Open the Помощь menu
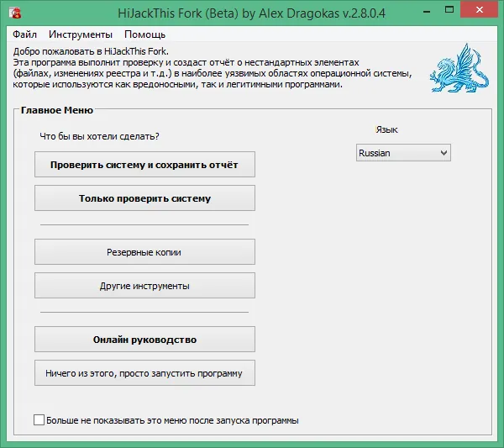 pyautogui.click(x=144, y=34)
